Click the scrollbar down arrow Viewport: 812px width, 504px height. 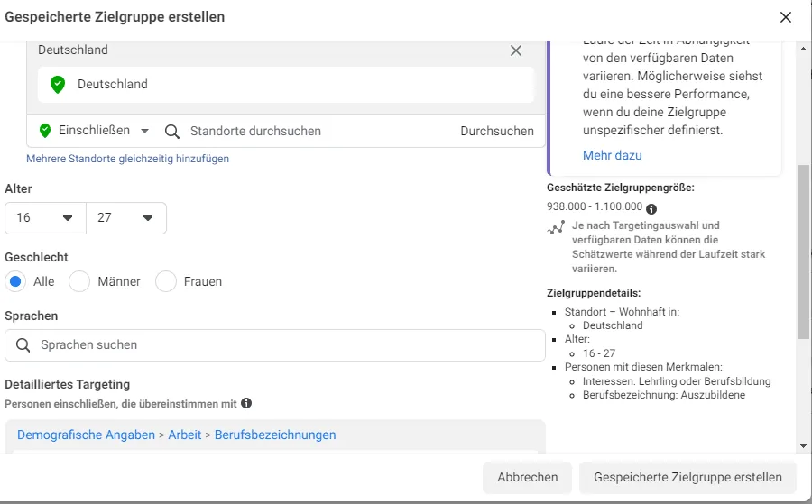tap(803, 446)
